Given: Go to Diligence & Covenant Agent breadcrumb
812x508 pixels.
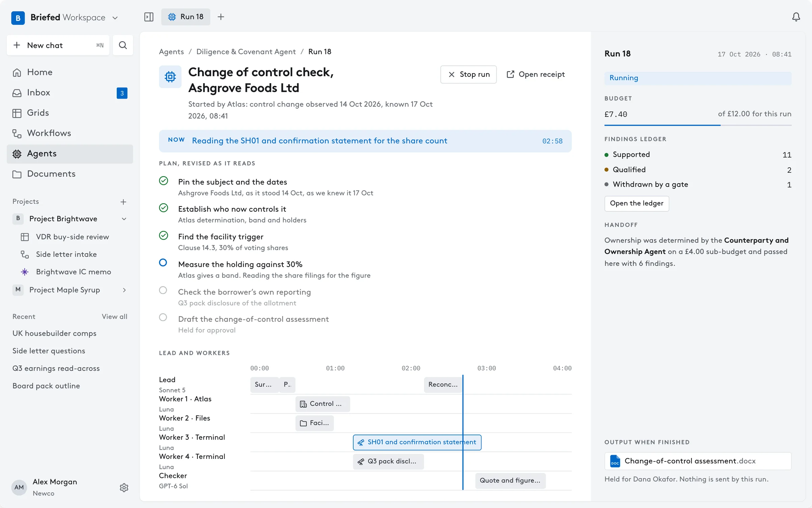Looking at the screenshot, I should tap(246, 51).
